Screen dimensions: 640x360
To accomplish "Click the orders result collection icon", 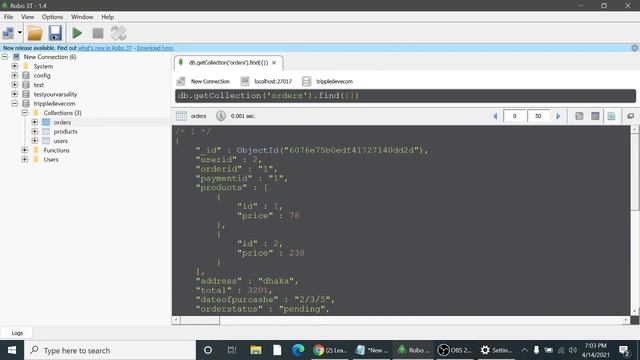I will pyautogui.click(x=181, y=116).
